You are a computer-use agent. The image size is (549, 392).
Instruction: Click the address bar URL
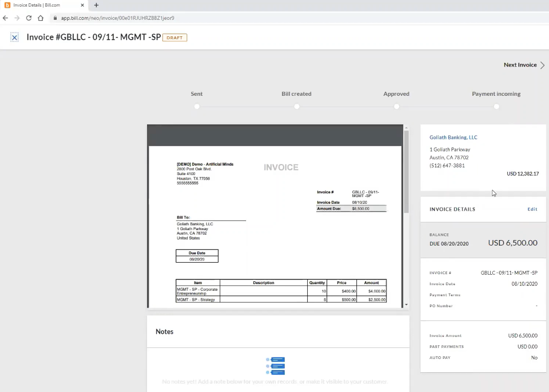coord(117,18)
